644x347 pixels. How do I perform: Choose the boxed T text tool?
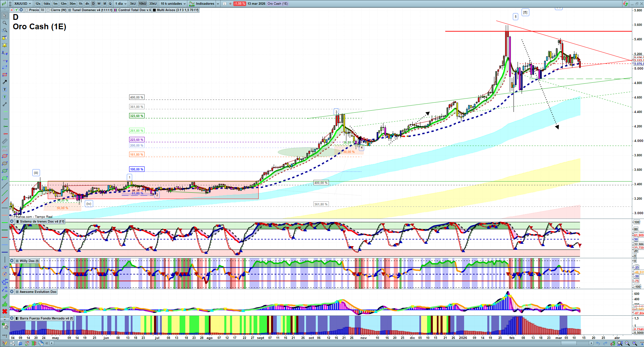[5, 89]
